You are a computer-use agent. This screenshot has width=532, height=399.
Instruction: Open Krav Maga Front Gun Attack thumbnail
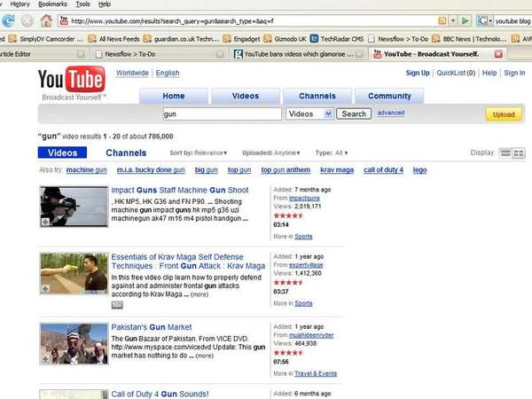click(x=74, y=273)
